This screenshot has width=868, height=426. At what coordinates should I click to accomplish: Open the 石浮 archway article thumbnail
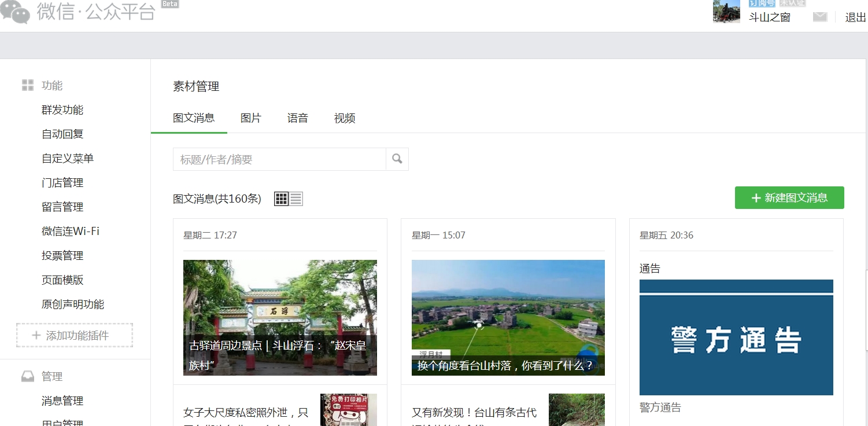[280, 317]
